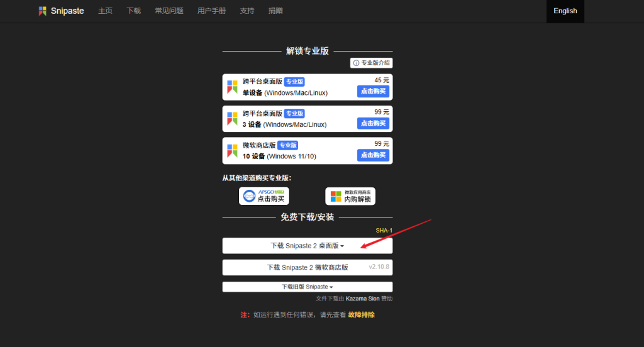The image size is (644, 347).
Task: Switch language to English
Action: click(x=565, y=11)
